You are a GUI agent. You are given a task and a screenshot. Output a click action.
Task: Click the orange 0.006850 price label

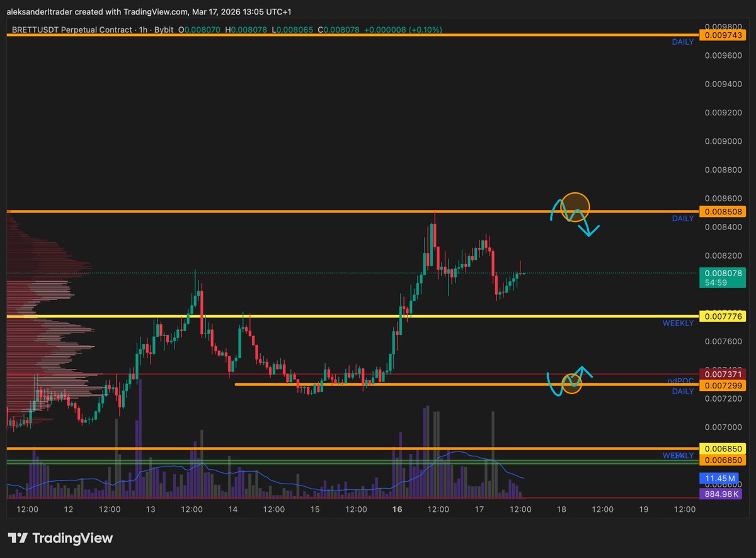(x=722, y=460)
